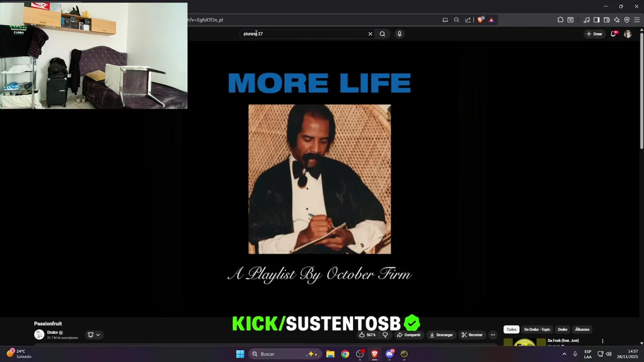Image resolution: width=644 pixels, height=362 pixels.
Task: Open the volume control in system tray
Action: (x=609, y=354)
